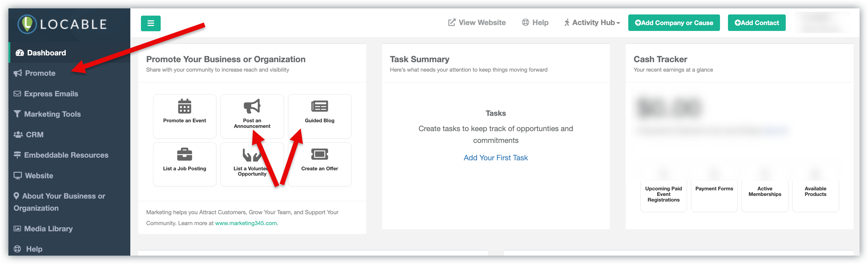Viewport: 868px width, 264px height.
Task: Open the Dashboard sidebar item
Action: point(46,53)
